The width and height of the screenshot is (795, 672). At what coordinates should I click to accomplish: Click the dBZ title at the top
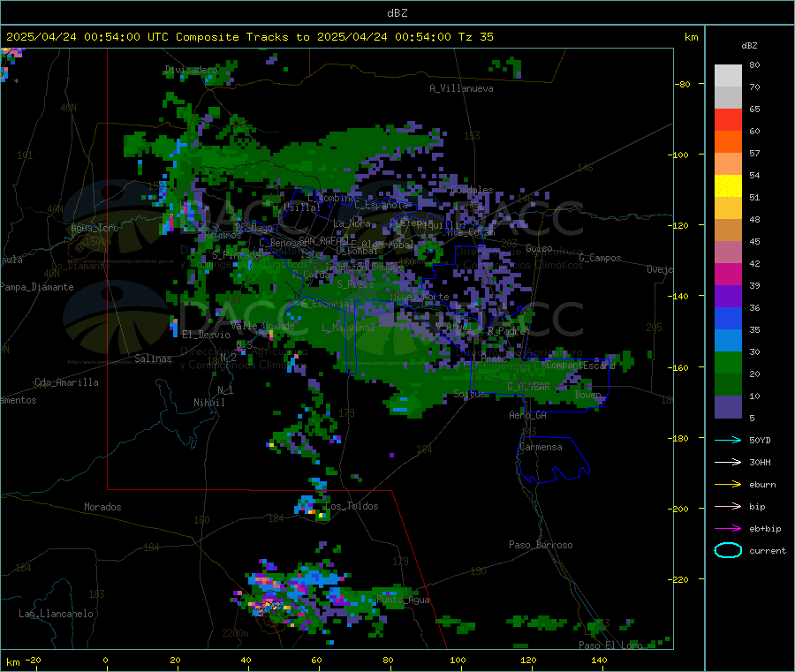[x=397, y=13]
